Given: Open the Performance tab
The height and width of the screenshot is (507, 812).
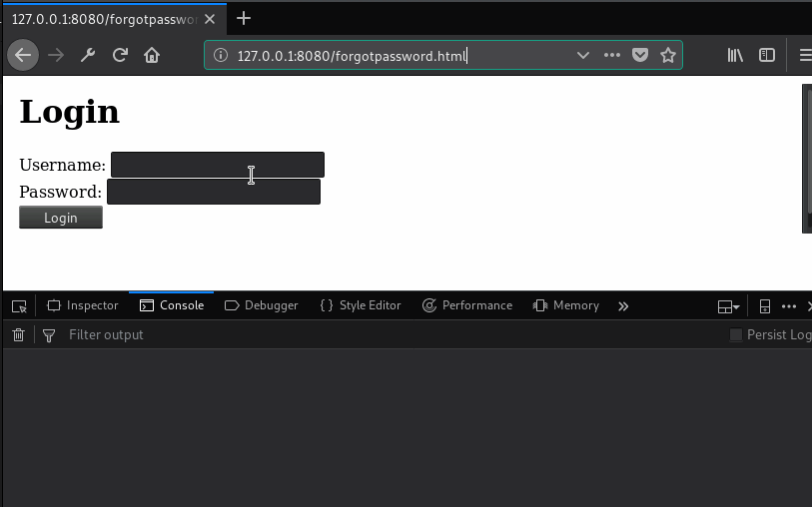Looking at the screenshot, I should (x=467, y=305).
